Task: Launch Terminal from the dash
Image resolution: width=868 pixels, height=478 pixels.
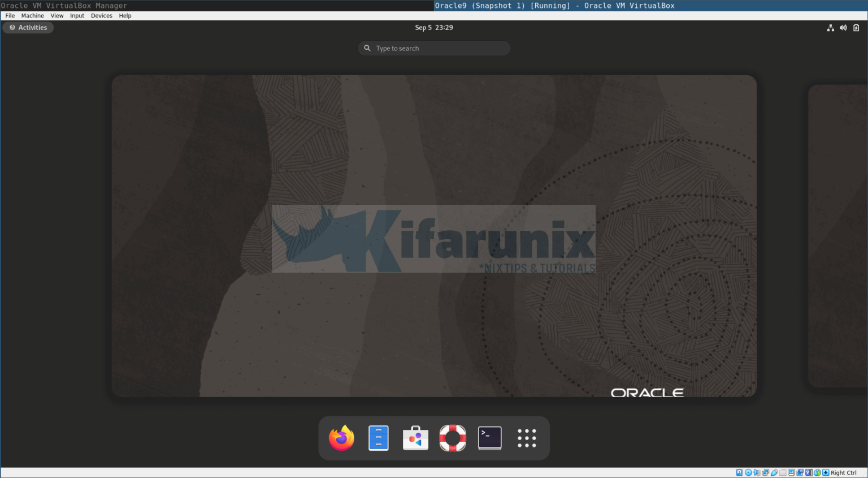Action: (489, 438)
